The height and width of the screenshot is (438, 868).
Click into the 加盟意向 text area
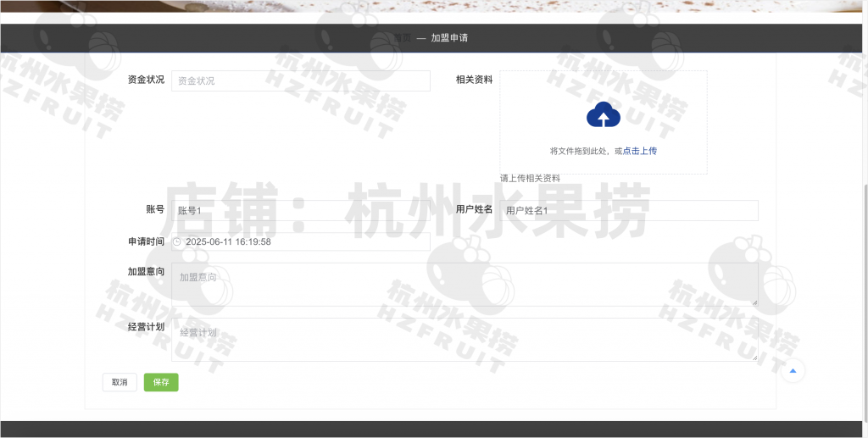tap(465, 285)
